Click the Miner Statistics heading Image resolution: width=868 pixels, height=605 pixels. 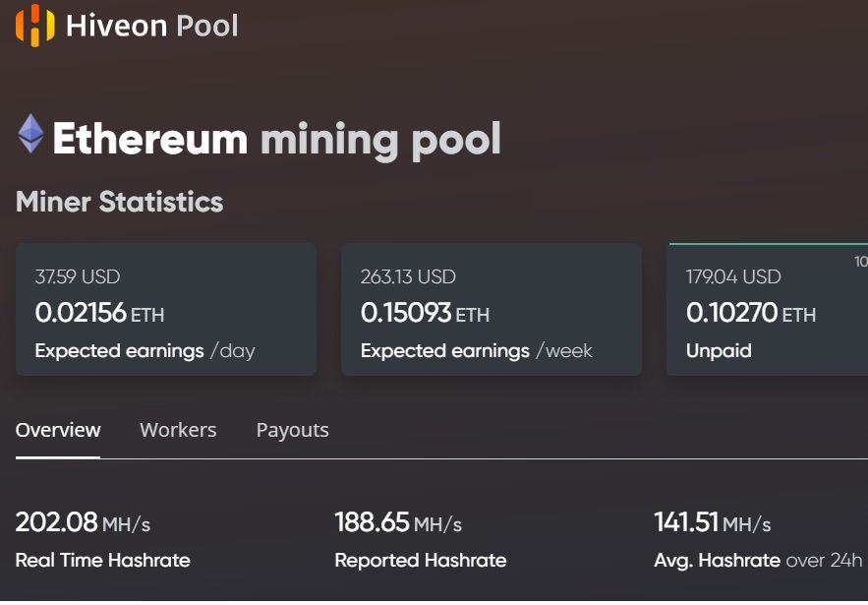tap(120, 202)
